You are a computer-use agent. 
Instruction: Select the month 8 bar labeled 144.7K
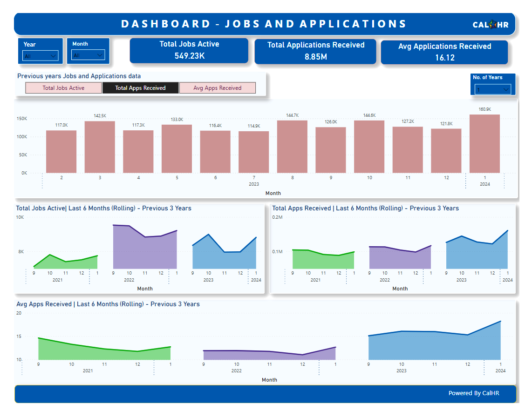point(292,147)
